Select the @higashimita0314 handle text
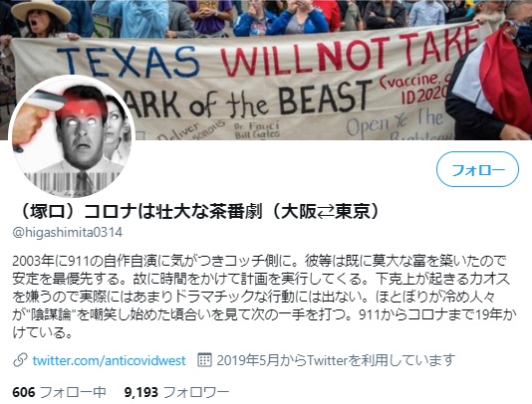The width and height of the screenshot is (532, 404). [x=68, y=232]
